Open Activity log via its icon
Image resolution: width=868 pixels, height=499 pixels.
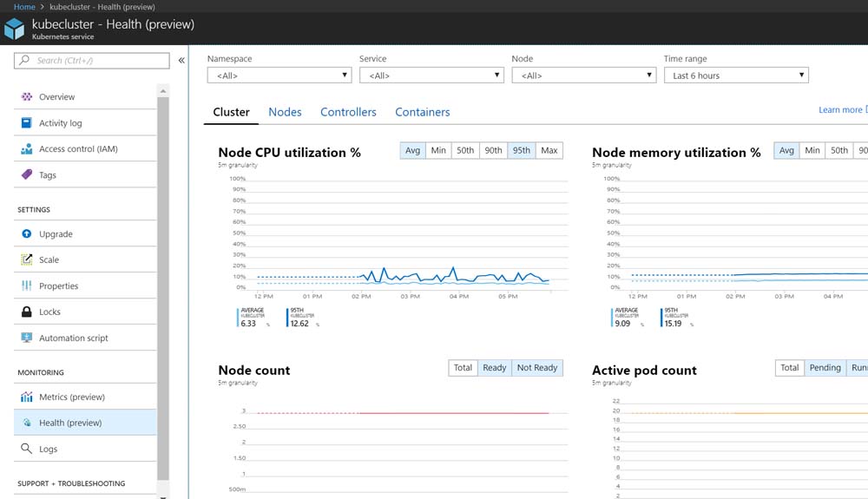26,123
